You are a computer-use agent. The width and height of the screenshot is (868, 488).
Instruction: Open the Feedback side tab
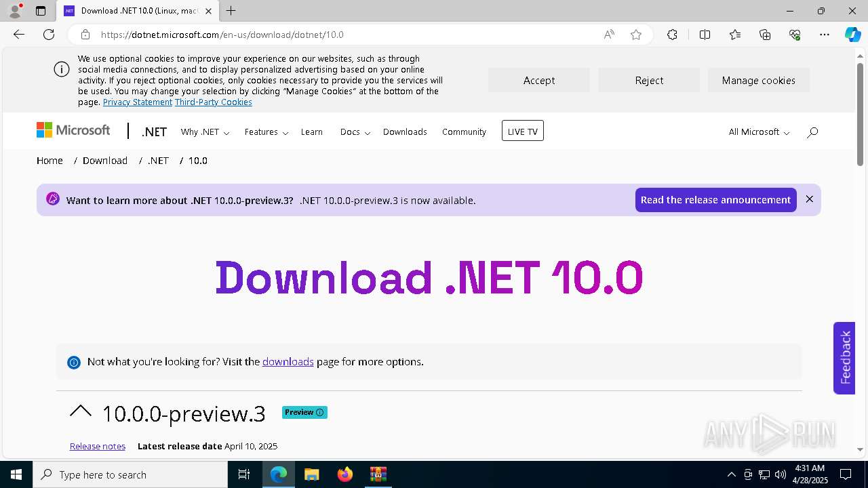[x=844, y=358]
